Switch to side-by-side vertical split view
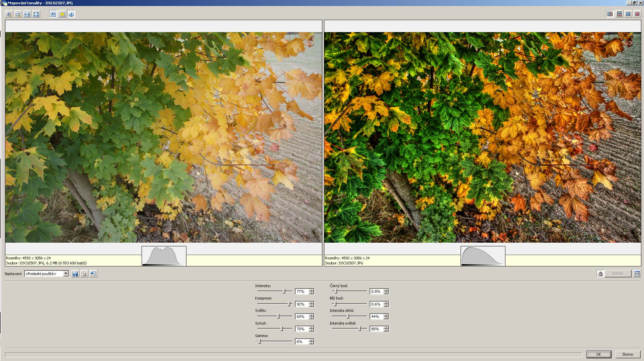 click(x=610, y=14)
